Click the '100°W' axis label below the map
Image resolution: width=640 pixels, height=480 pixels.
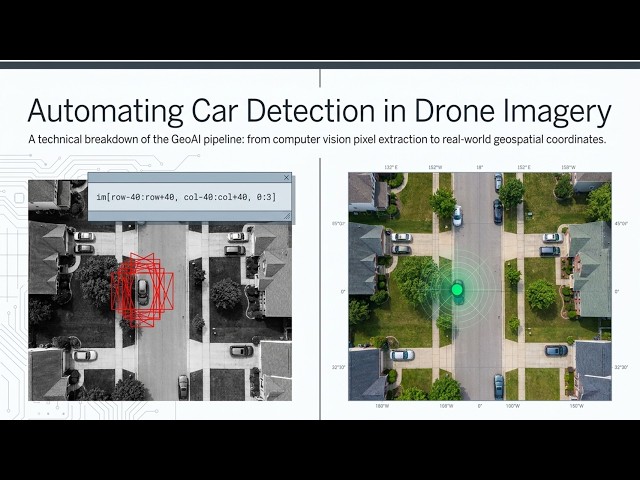513,406
